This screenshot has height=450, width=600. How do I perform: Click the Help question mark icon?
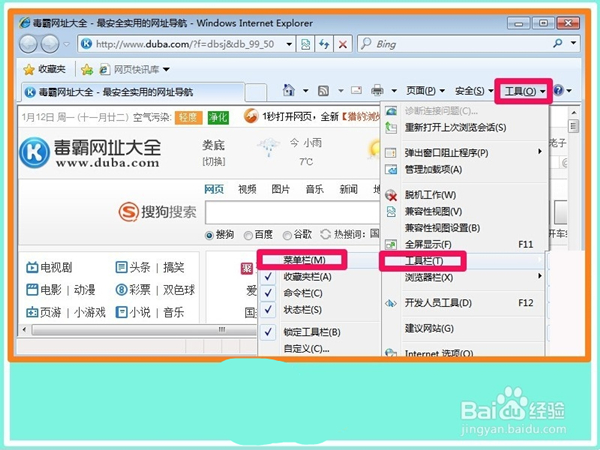tap(558, 90)
